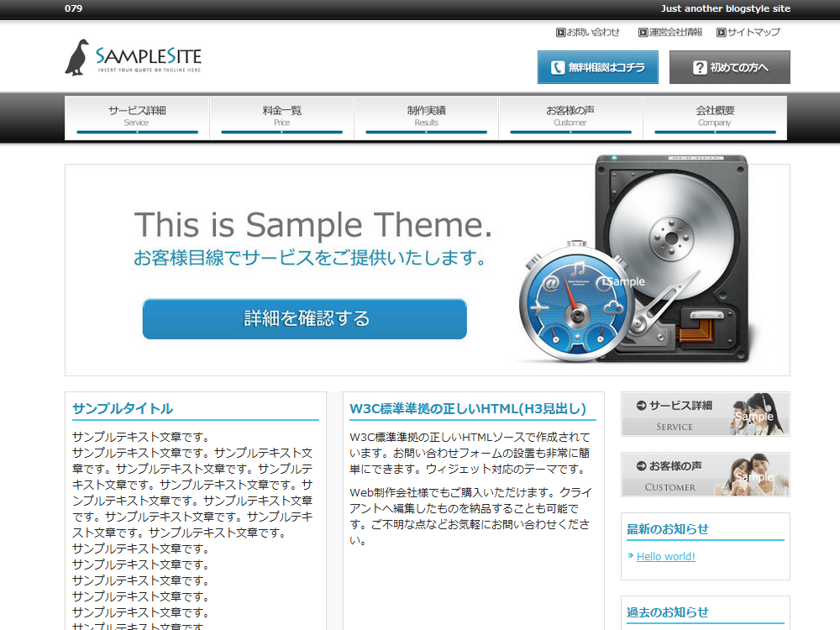Click the headset woman photo on Service banner
Screen dimensions: 840x630
pyautogui.click(x=759, y=414)
